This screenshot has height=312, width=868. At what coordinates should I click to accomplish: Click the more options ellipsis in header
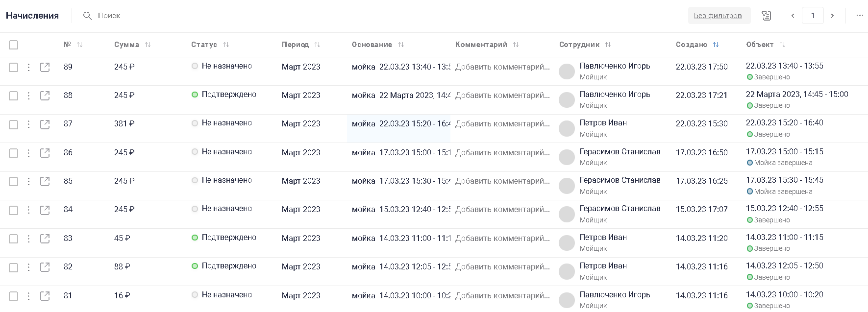(860, 16)
